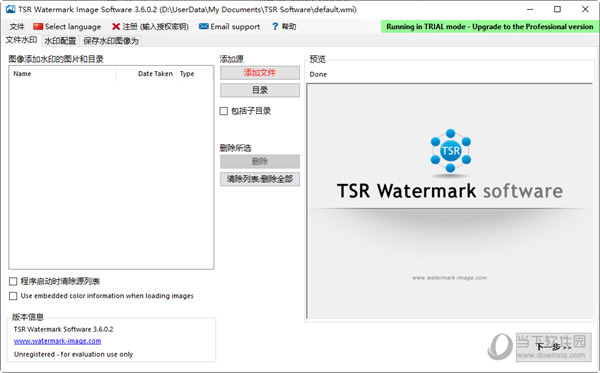The width and height of the screenshot is (600, 373).
Task: Click the Upgrade to Professional version banner
Action: coord(489,26)
